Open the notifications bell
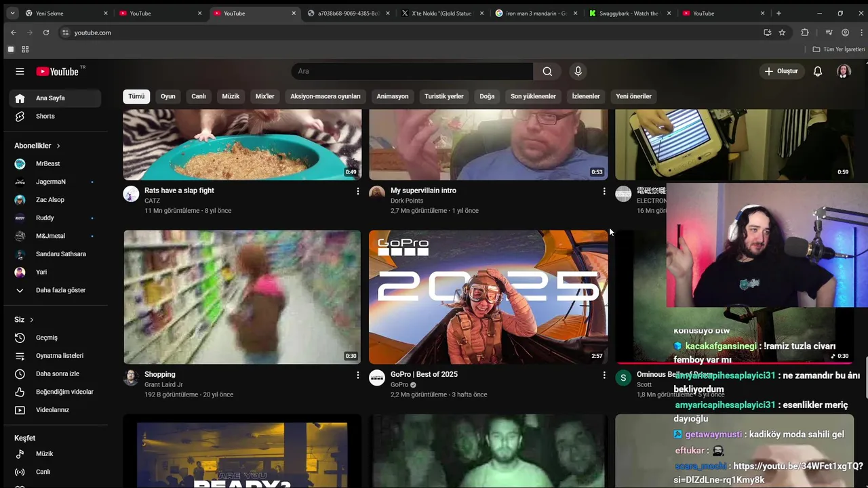This screenshot has width=868, height=488. [x=818, y=71]
